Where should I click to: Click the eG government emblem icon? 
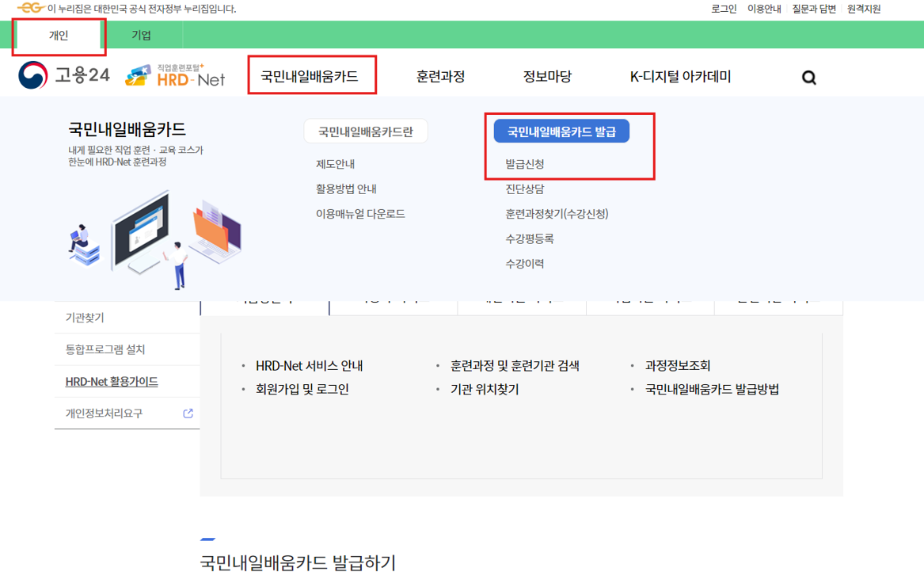(x=31, y=8)
